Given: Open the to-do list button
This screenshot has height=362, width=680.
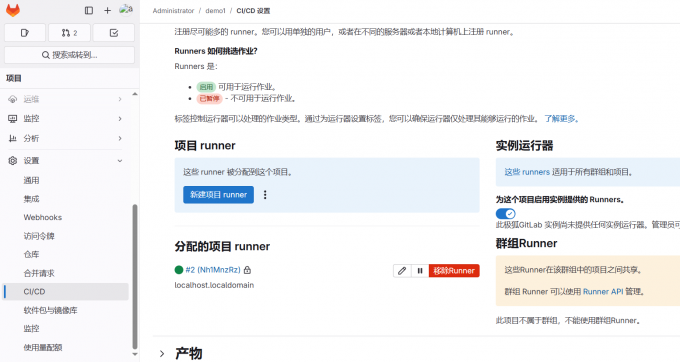Looking at the screenshot, I should (x=114, y=33).
